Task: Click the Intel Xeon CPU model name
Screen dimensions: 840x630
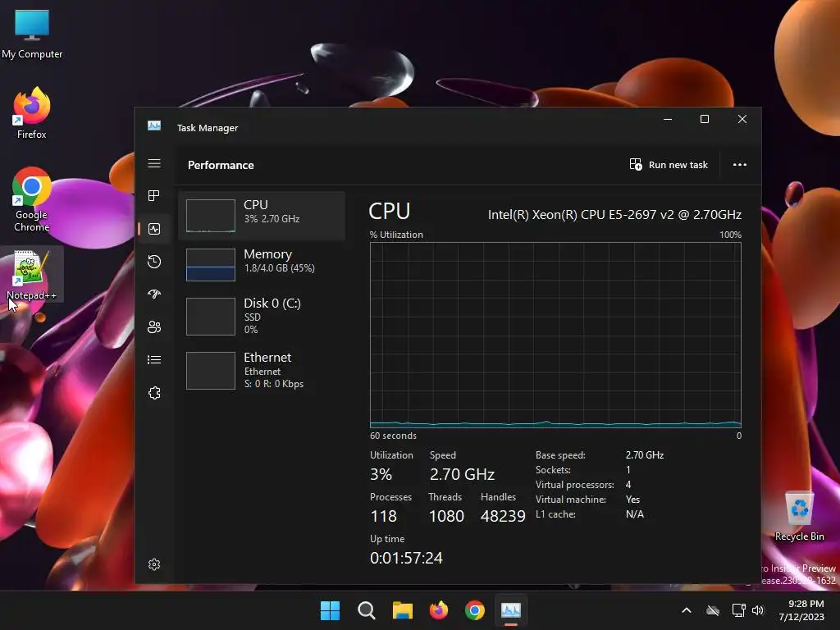Action: coord(614,215)
